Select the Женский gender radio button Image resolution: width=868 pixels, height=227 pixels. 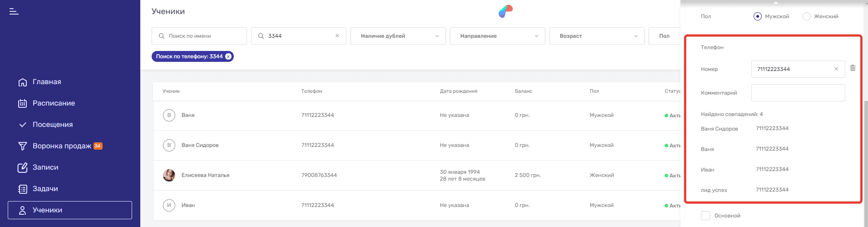click(806, 16)
